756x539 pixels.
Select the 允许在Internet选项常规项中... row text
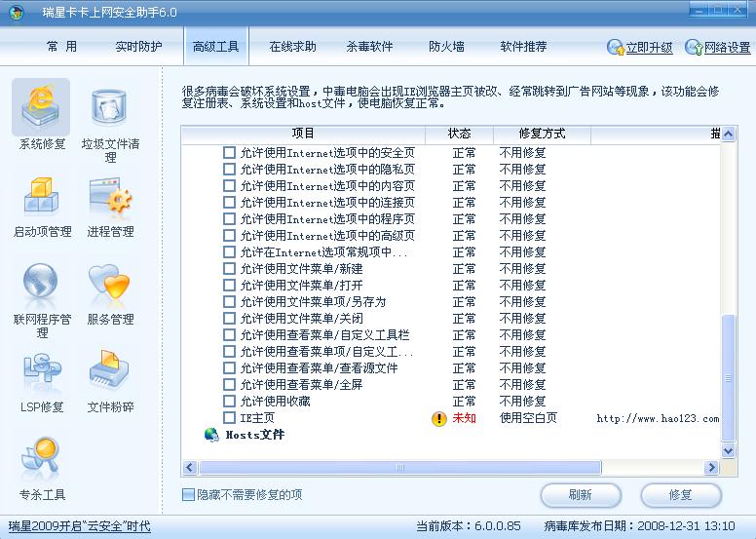pos(324,252)
